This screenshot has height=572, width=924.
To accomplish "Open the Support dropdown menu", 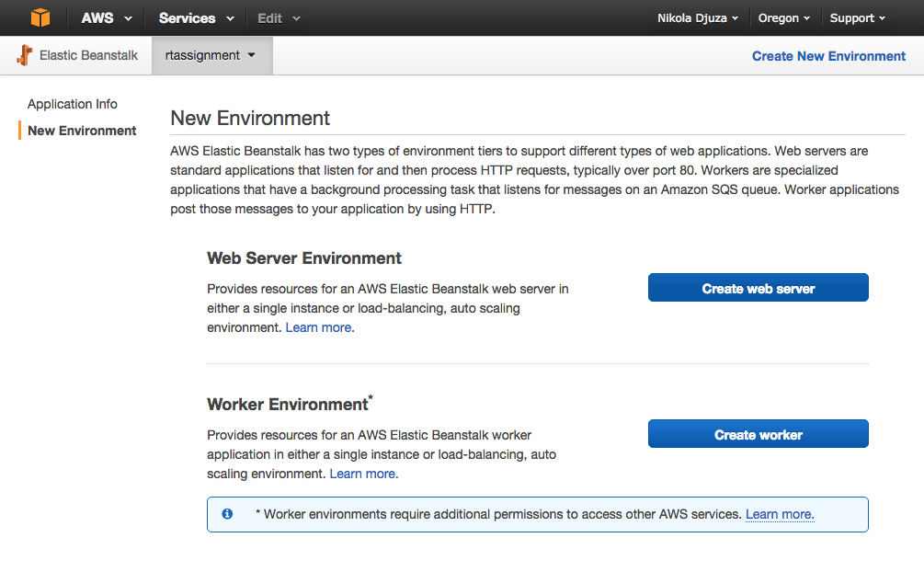I will 857,18.
